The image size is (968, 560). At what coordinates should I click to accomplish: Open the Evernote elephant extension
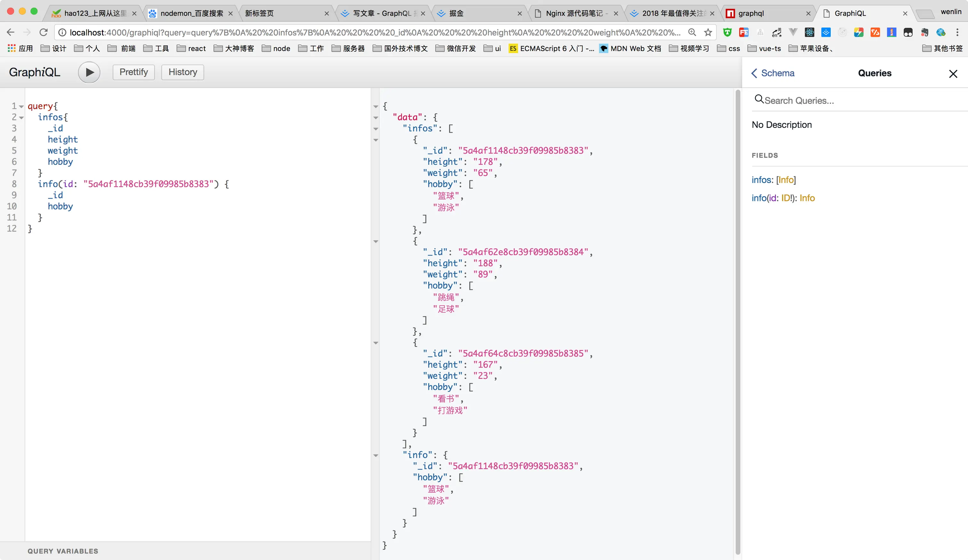click(924, 33)
